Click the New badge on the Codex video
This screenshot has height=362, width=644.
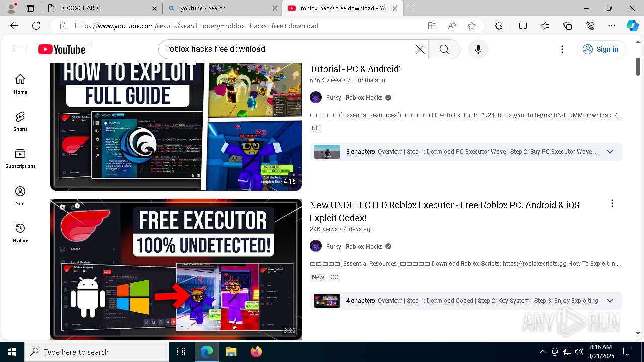pyautogui.click(x=318, y=277)
